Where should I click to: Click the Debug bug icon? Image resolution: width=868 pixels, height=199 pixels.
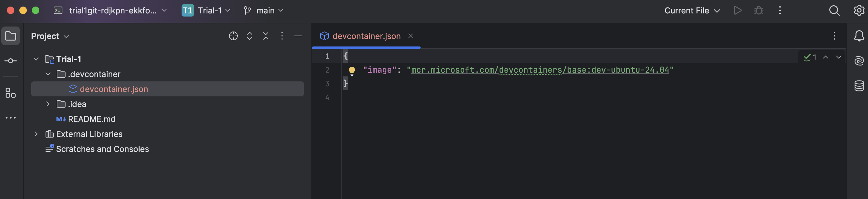[x=758, y=10]
